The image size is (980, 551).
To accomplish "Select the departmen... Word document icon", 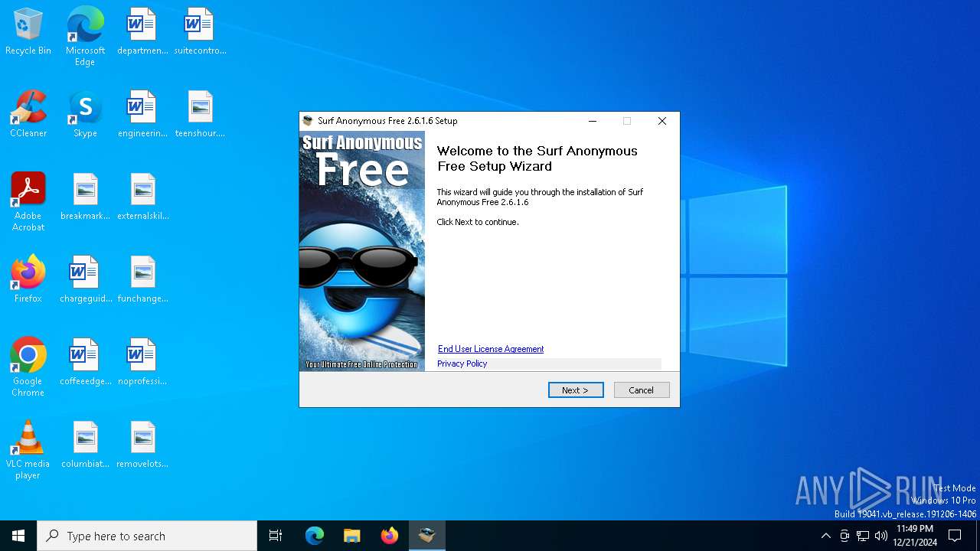I will [142, 31].
